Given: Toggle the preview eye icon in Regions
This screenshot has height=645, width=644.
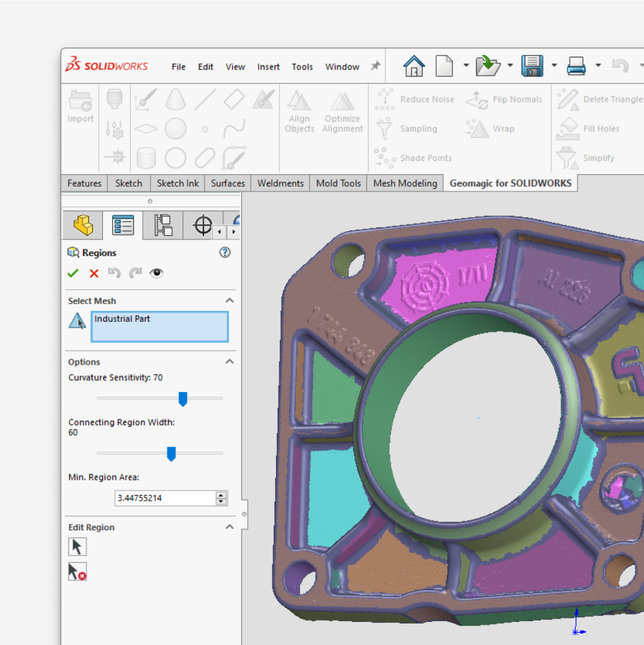Looking at the screenshot, I should click(x=156, y=273).
